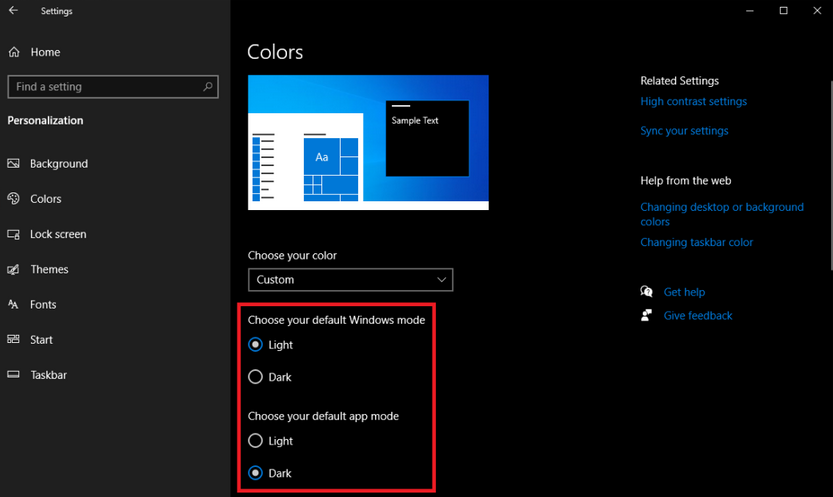
Task: Open the Background settings page
Action: point(59,164)
